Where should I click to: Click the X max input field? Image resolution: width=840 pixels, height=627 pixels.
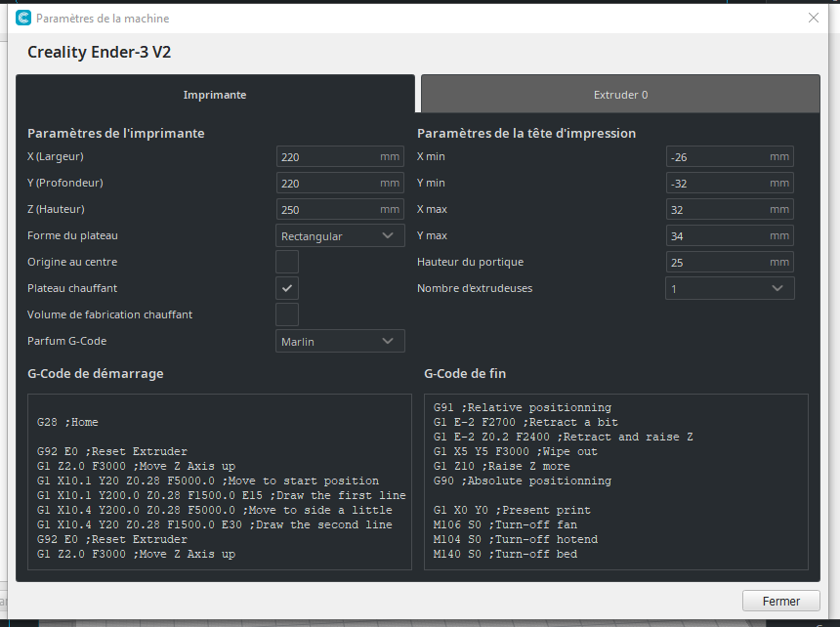[x=730, y=209]
